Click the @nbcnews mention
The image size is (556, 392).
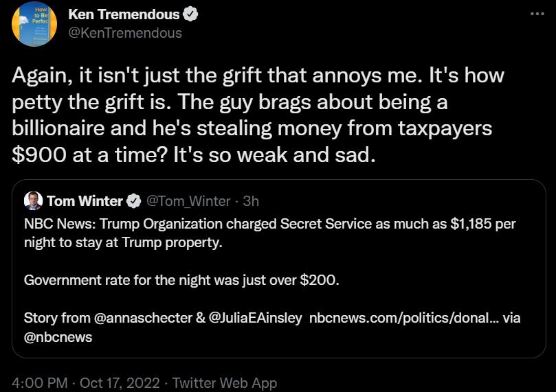pos(58,337)
